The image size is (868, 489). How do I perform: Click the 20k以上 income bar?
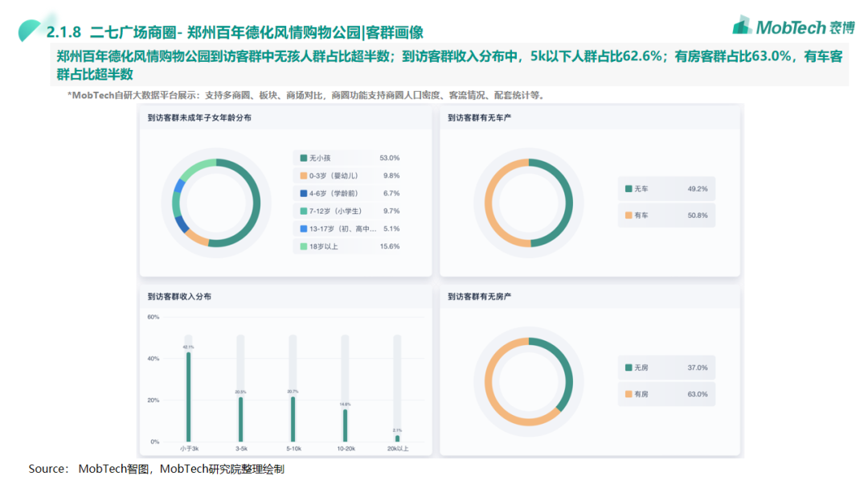coord(397,438)
